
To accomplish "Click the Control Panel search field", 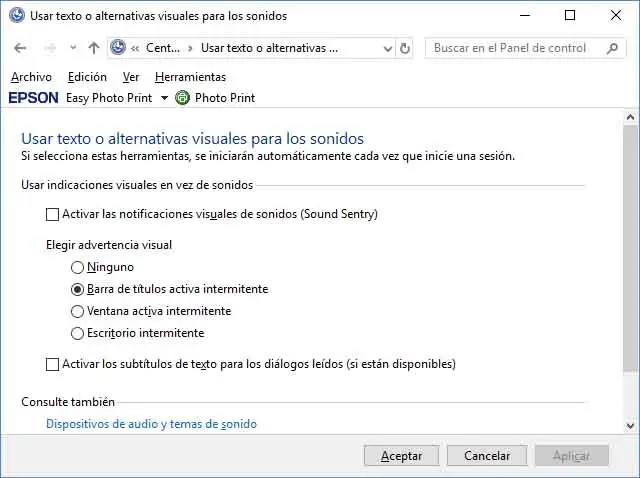I will [x=515, y=48].
